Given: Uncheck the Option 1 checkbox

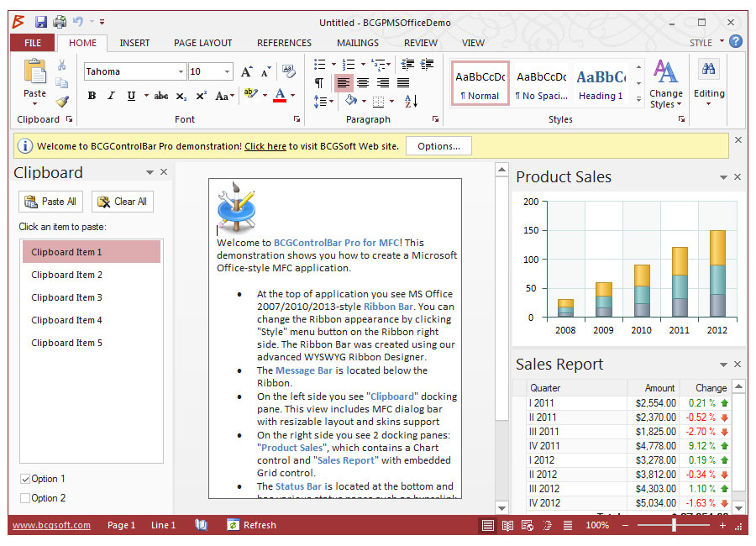Looking at the screenshot, I should (x=25, y=479).
